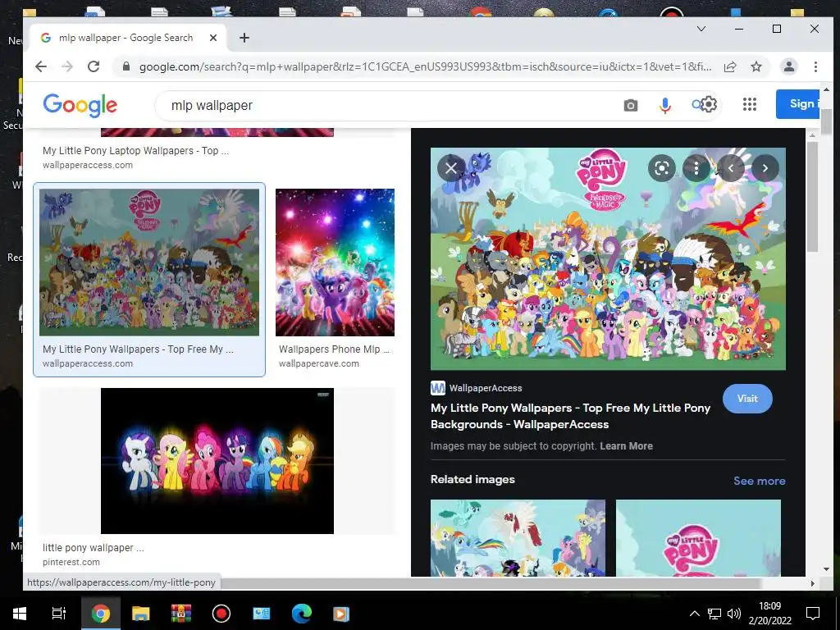The width and height of the screenshot is (840, 630).
Task: Click the forward navigation arrow
Action: pyautogui.click(x=67, y=66)
